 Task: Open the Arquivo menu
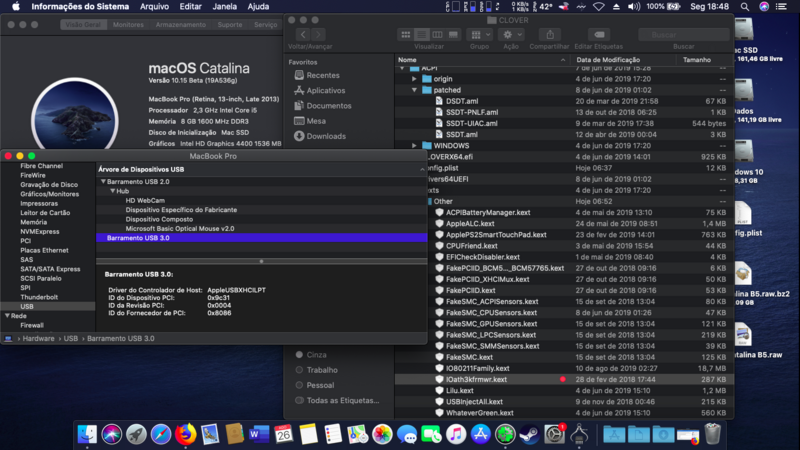pos(154,7)
